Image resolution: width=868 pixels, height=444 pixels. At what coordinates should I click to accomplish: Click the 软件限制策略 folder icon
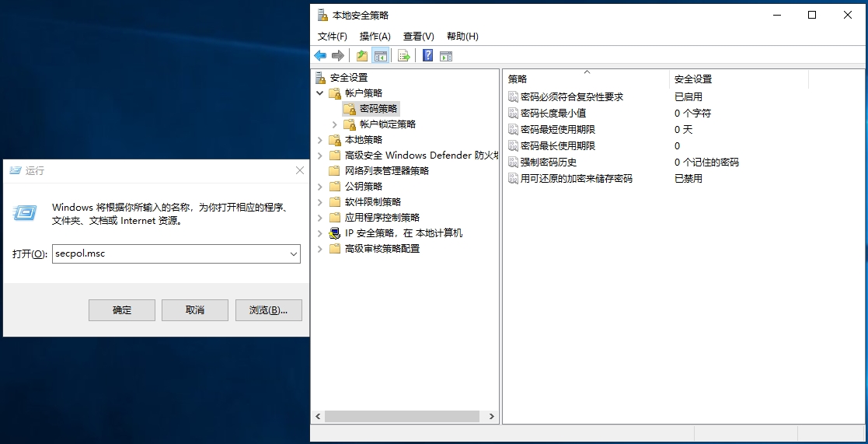coord(335,201)
